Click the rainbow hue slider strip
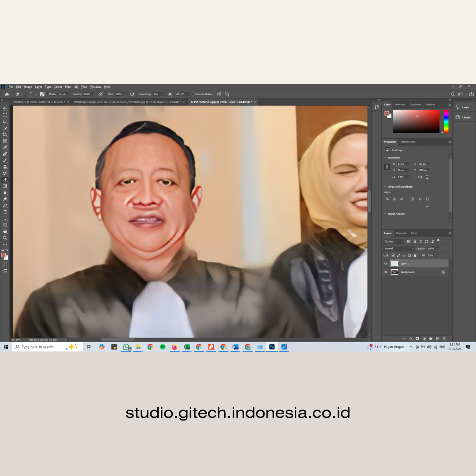476x476 pixels. [446, 121]
